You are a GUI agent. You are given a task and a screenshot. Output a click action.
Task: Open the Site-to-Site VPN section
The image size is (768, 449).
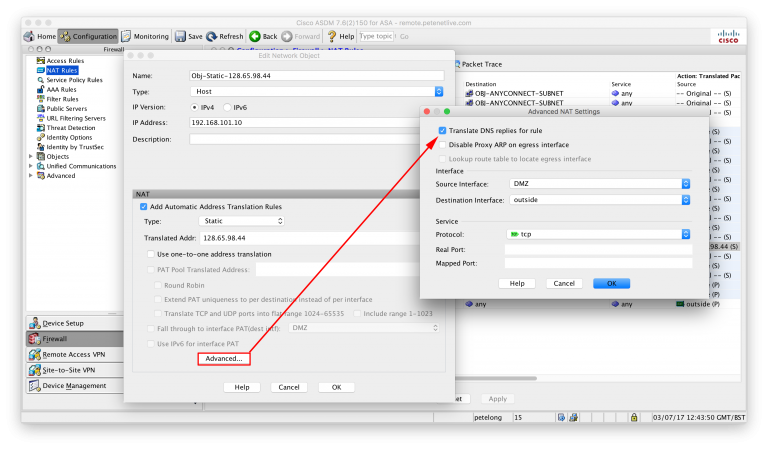(x=74, y=370)
